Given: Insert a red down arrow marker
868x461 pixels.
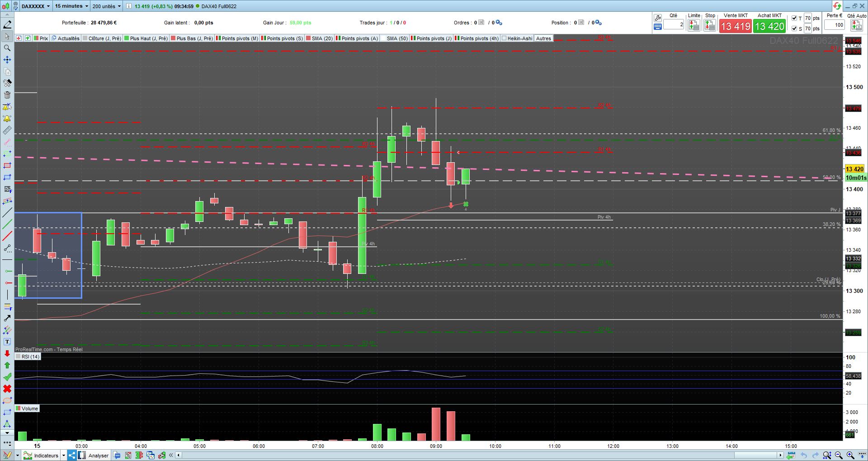Looking at the screenshot, I should 7,353.
